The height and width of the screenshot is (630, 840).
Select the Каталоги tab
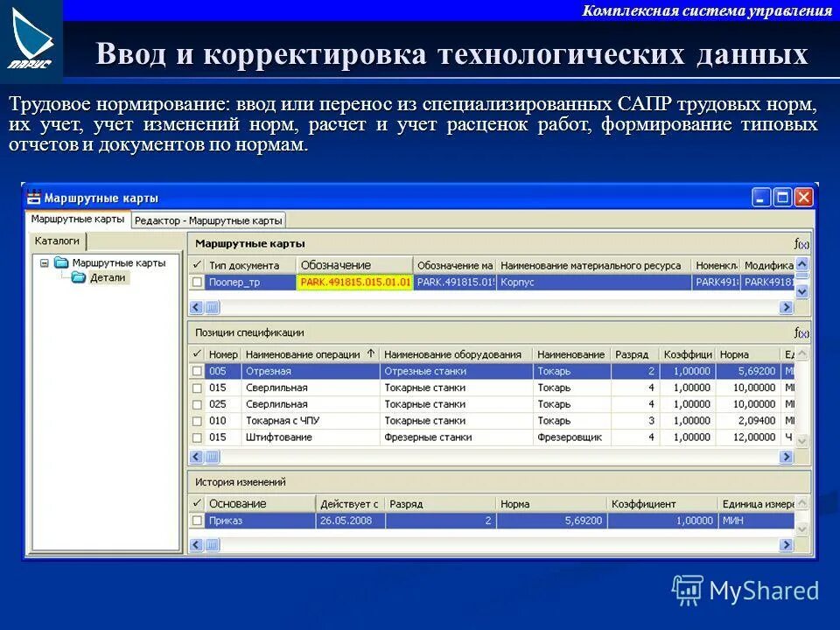[x=58, y=241]
